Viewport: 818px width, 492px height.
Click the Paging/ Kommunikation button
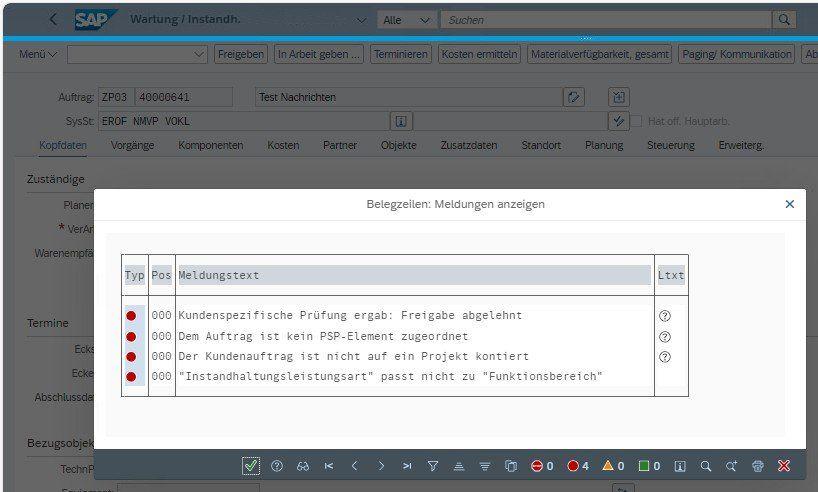point(737,54)
